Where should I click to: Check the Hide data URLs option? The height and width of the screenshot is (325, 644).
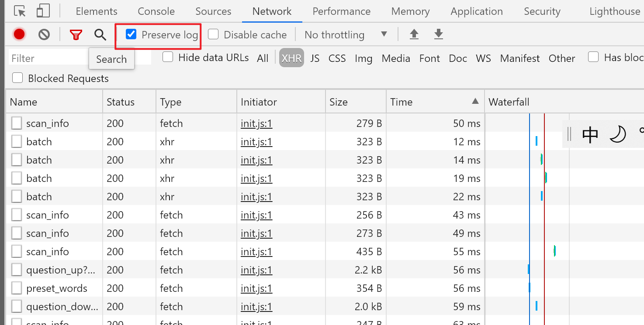(x=168, y=58)
